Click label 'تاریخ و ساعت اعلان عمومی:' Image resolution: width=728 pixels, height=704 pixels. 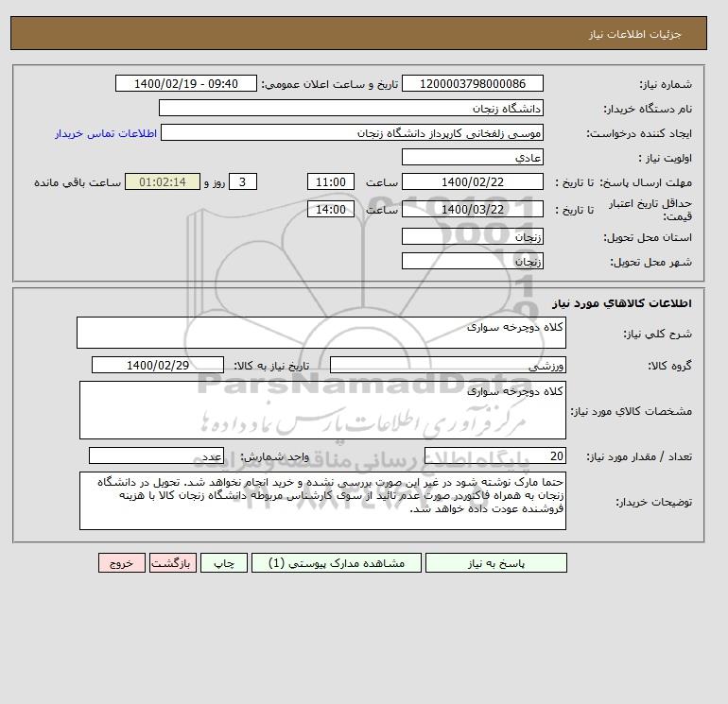330,84
